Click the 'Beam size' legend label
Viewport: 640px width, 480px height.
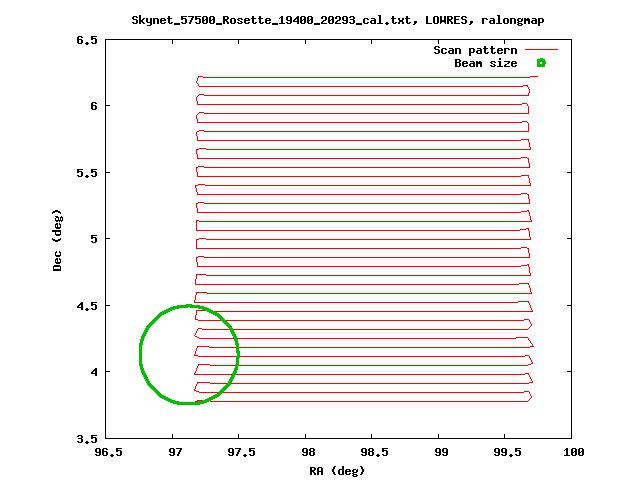point(486,63)
